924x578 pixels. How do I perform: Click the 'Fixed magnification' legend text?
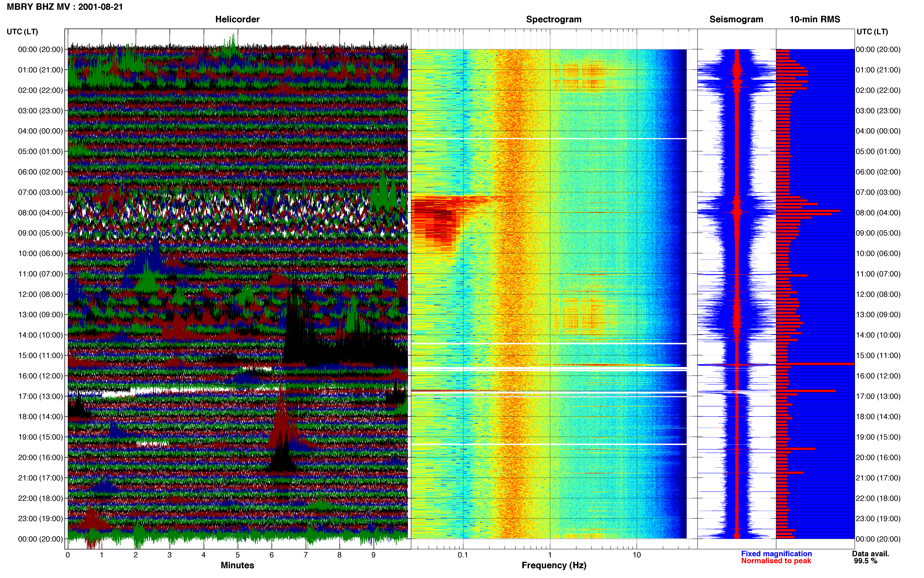click(x=776, y=554)
